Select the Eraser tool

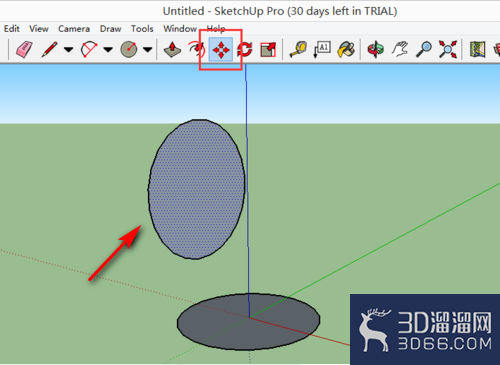coord(24,49)
